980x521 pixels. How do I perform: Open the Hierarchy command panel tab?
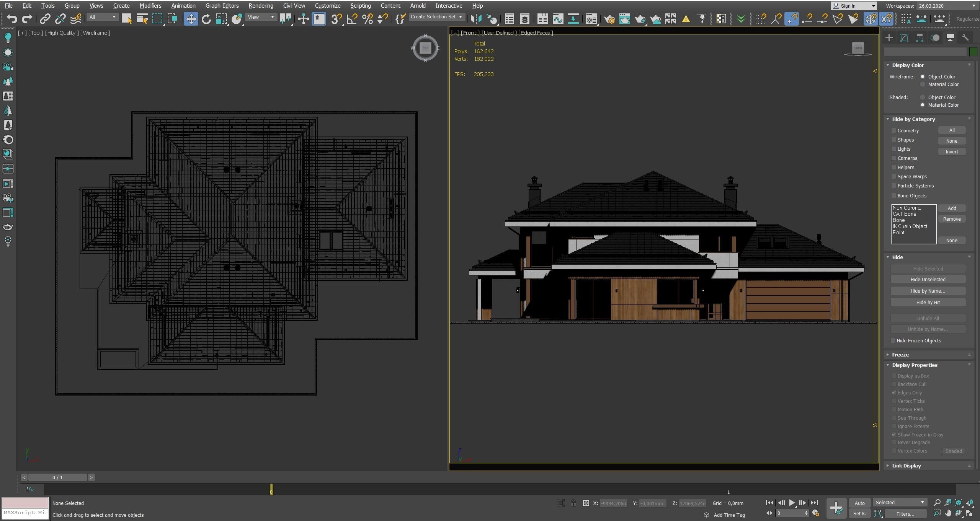[920, 37]
